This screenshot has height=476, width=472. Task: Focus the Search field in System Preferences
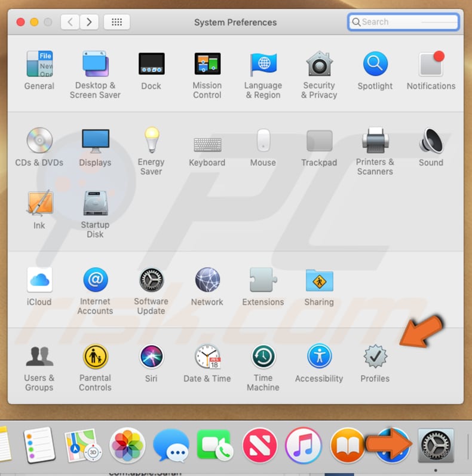point(403,22)
